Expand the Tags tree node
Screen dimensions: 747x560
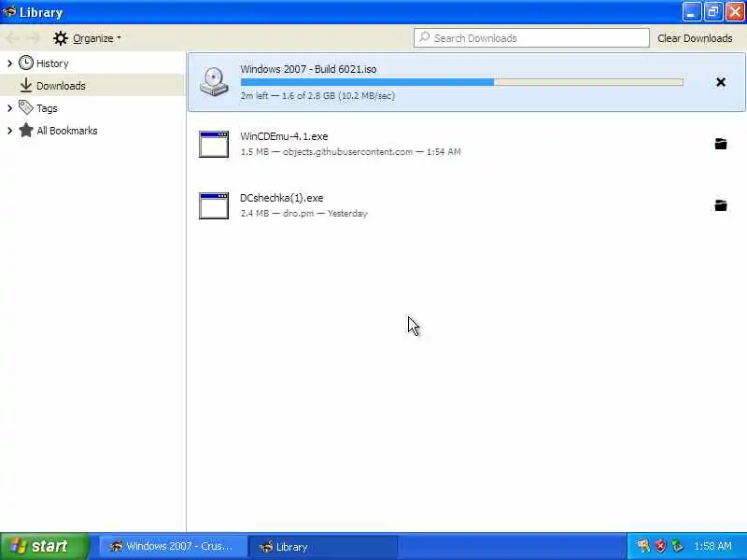click(9, 108)
